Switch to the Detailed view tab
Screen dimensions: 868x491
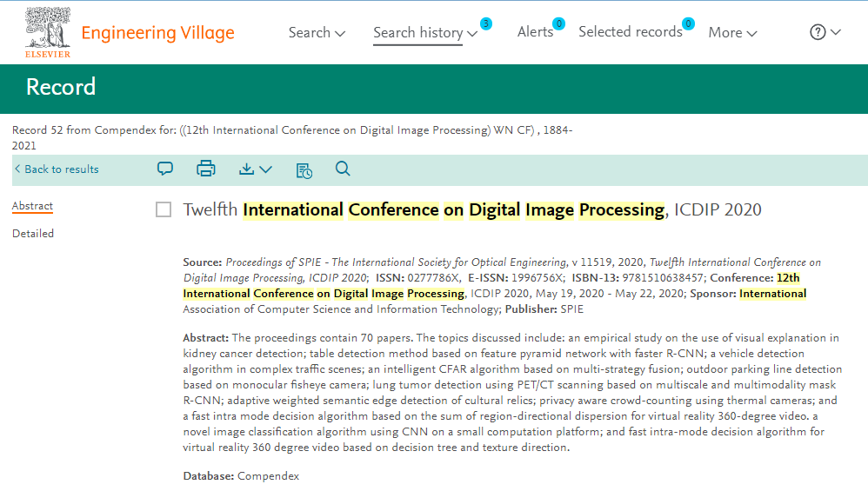click(x=33, y=234)
